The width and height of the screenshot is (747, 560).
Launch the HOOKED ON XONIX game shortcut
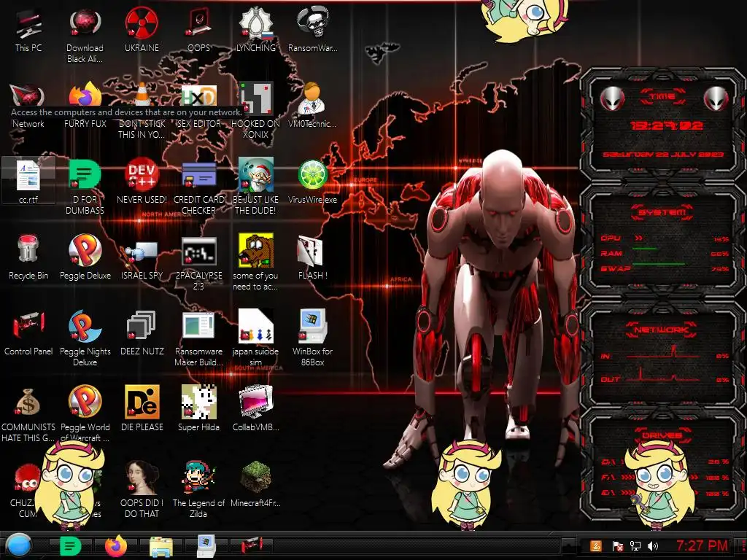pos(256,111)
